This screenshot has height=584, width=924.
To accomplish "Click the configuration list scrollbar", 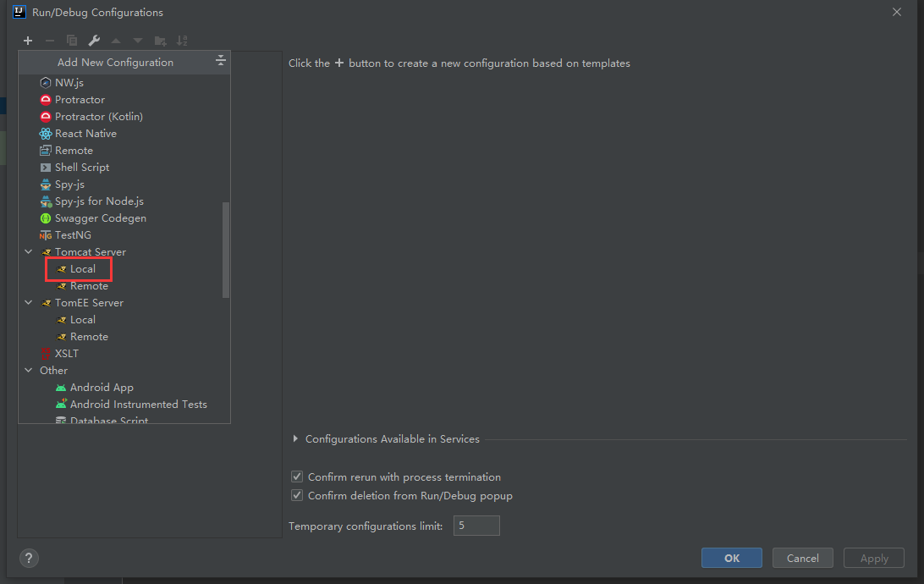I will [226, 250].
